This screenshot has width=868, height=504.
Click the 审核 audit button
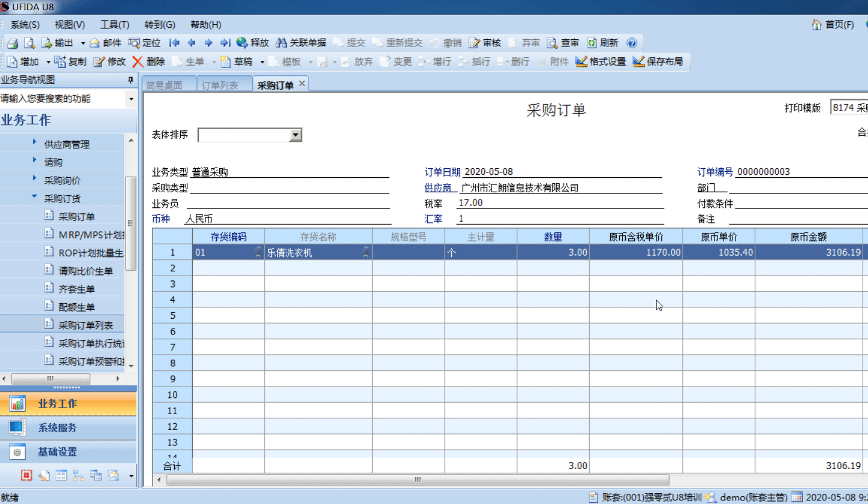485,43
